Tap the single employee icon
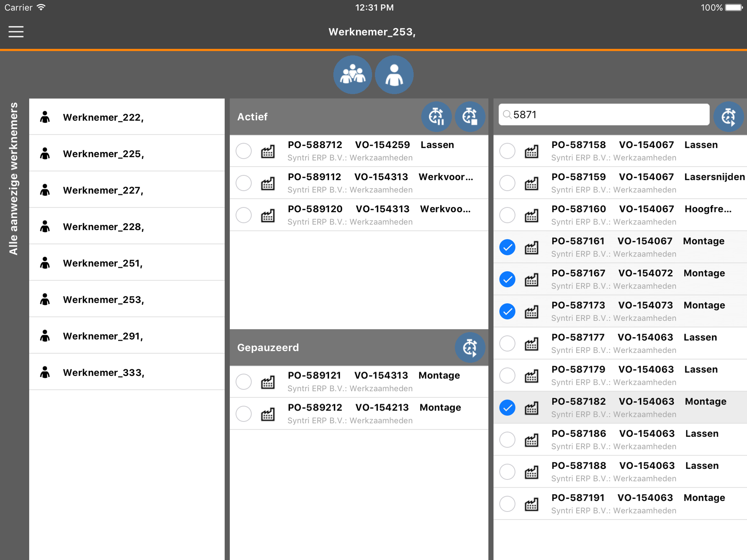The image size is (747, 560). (x=394, y=75)
